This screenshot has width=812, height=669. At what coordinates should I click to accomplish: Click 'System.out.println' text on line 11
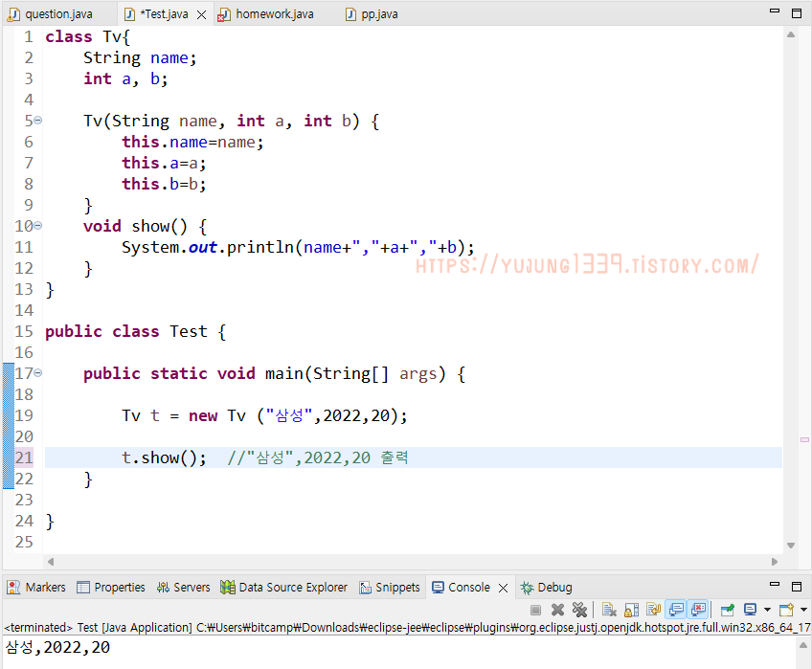point(208,248)
